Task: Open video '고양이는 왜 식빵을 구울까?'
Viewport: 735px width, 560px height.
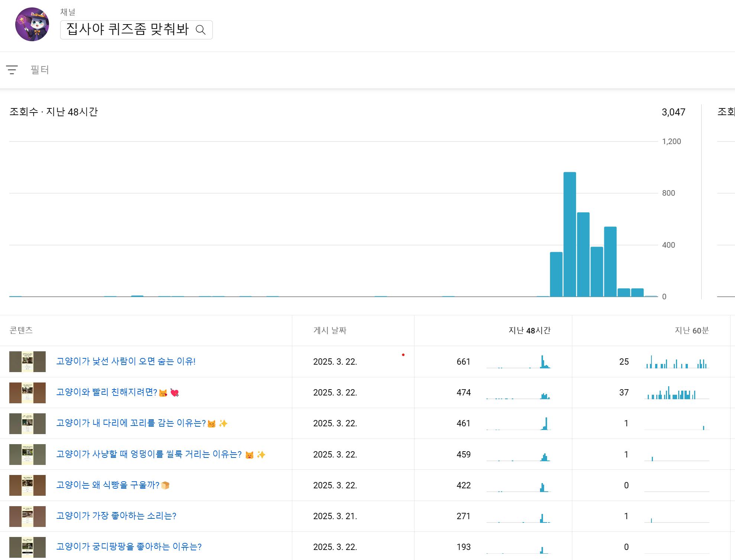Action: click(108, 485)
